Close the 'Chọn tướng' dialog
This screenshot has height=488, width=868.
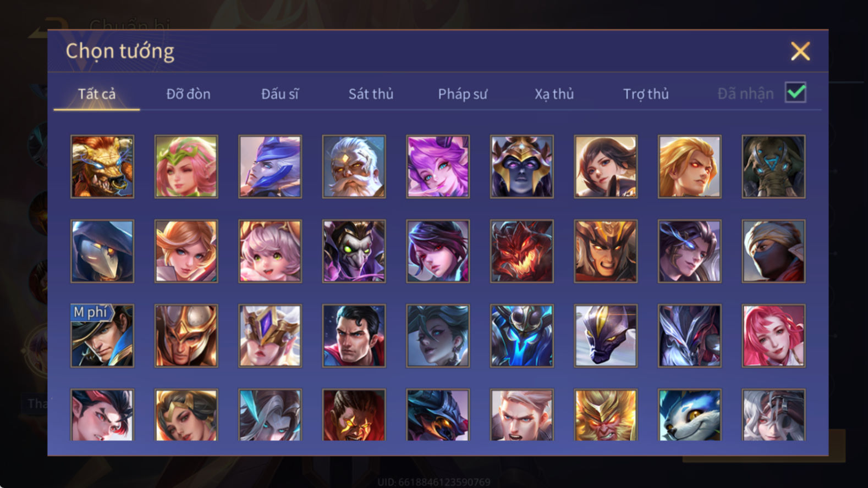[800, 51]
